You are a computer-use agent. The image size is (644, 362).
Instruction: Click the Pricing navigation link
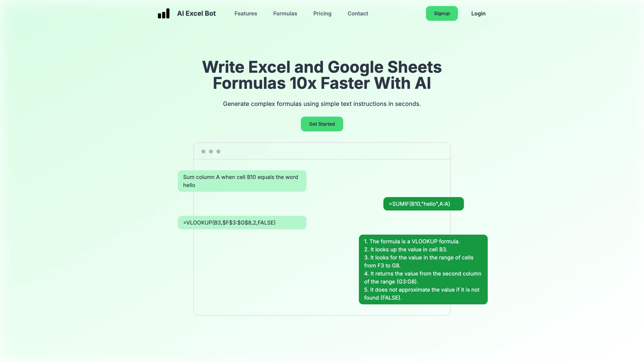coord(322,13)
